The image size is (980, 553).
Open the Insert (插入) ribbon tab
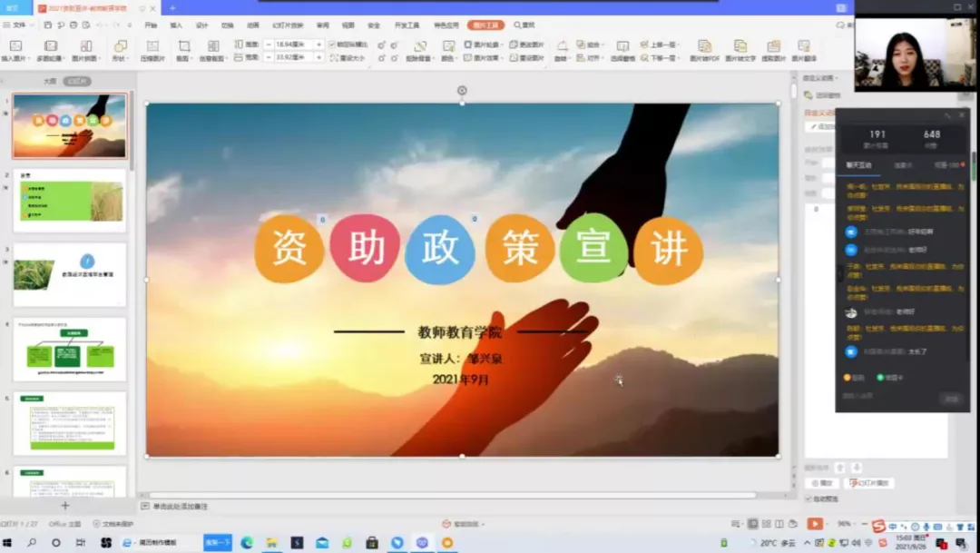(x=176, y=25)
